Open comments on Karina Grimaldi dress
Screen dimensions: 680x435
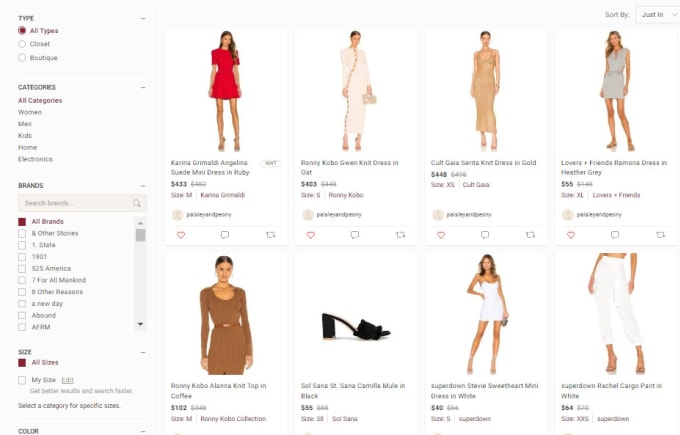[x=225, y=235]
